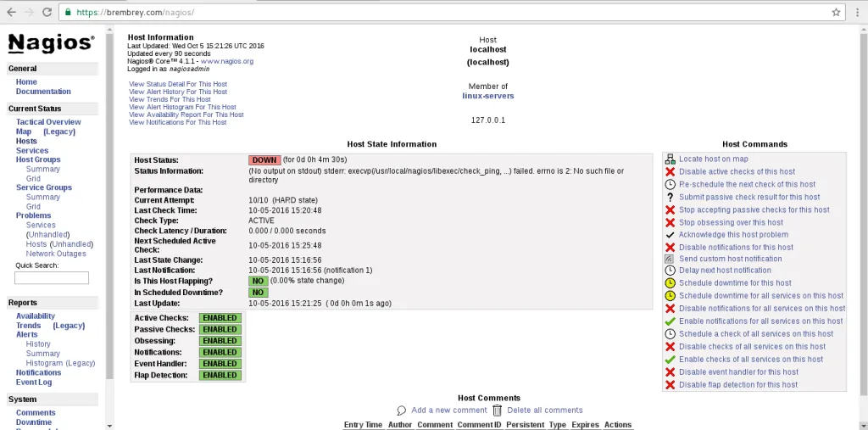The height and width of the screenshot is (430, 868).
Task: View Alert History For This Host
Action: tap(178, 92)
